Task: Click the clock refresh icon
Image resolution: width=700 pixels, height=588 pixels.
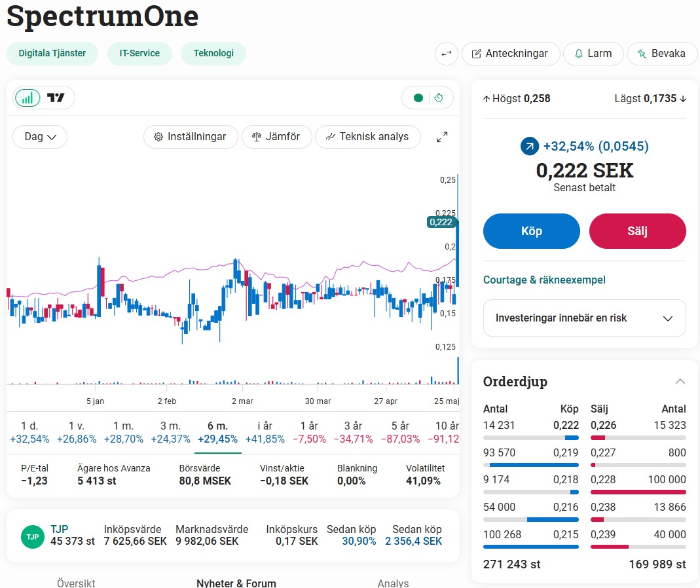Action: [439, 98]
